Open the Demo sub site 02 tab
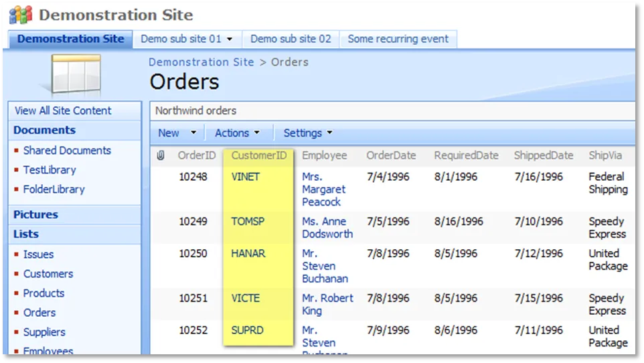Viewport: 644px width, 363px height. [291, 39]
